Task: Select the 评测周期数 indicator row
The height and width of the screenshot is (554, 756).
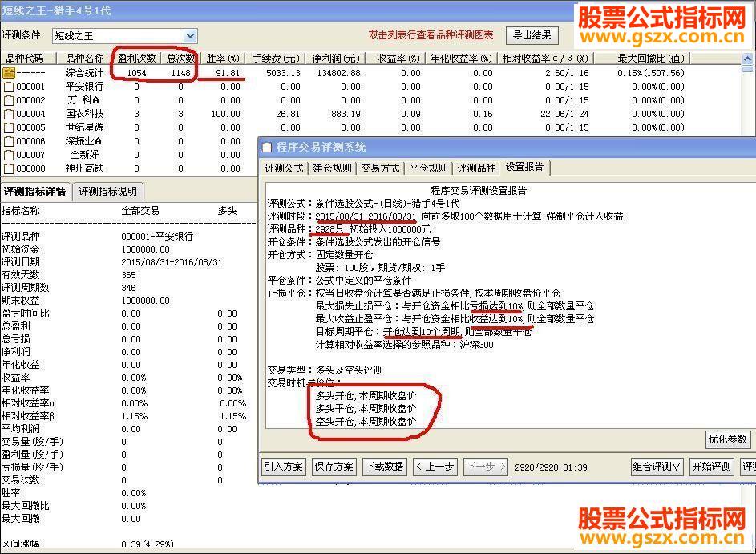Action: click(x=129, y=287)
